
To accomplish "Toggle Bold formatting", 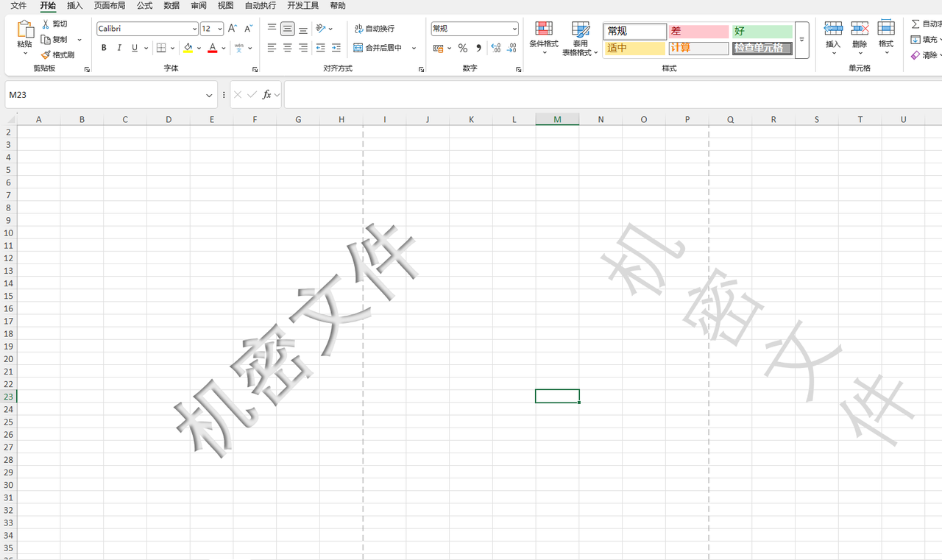I will 104,48.
